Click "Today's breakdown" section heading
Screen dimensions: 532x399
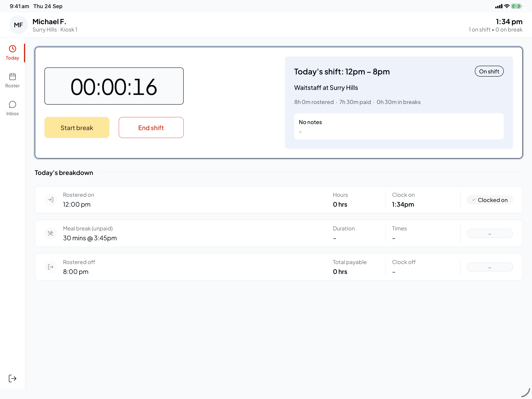coord(64,173)
